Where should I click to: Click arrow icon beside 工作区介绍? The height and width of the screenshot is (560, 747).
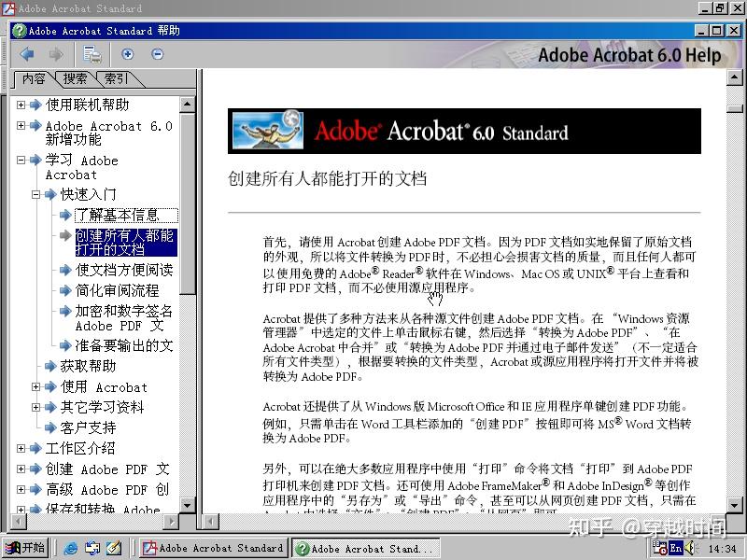point(35,448)
